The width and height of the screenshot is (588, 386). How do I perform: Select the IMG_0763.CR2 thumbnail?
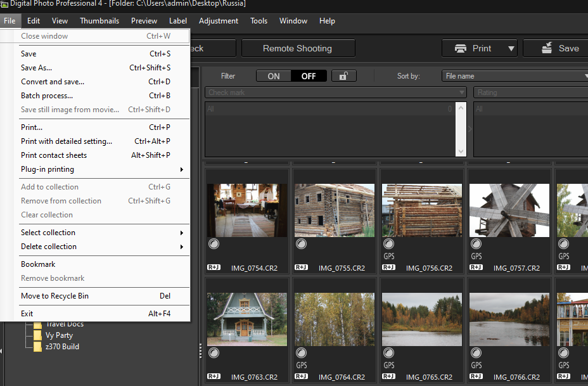(x=246, y=318)
